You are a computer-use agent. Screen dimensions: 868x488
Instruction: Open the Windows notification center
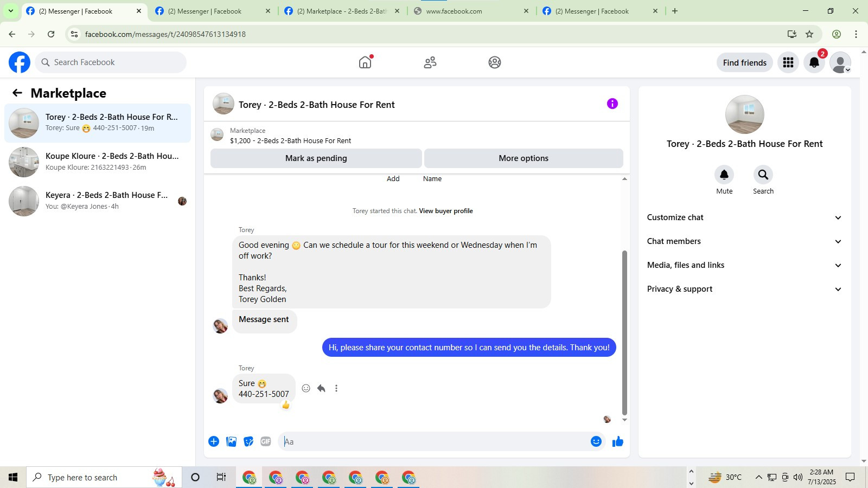[x=850, y=477]
